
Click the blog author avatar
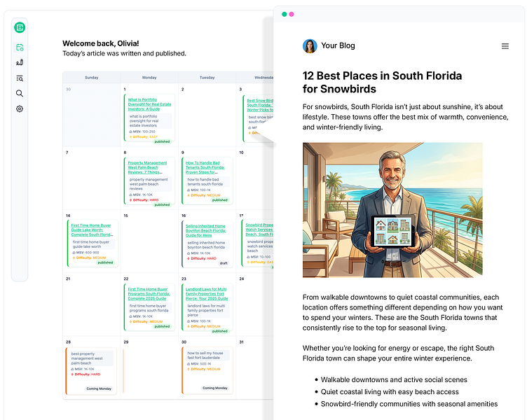click(x=310, y=46)
